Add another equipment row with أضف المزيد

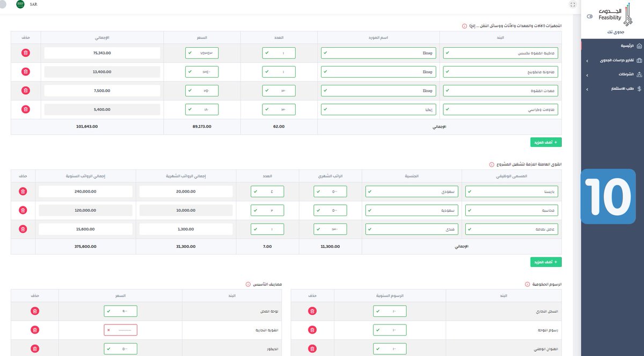[546, 142]
